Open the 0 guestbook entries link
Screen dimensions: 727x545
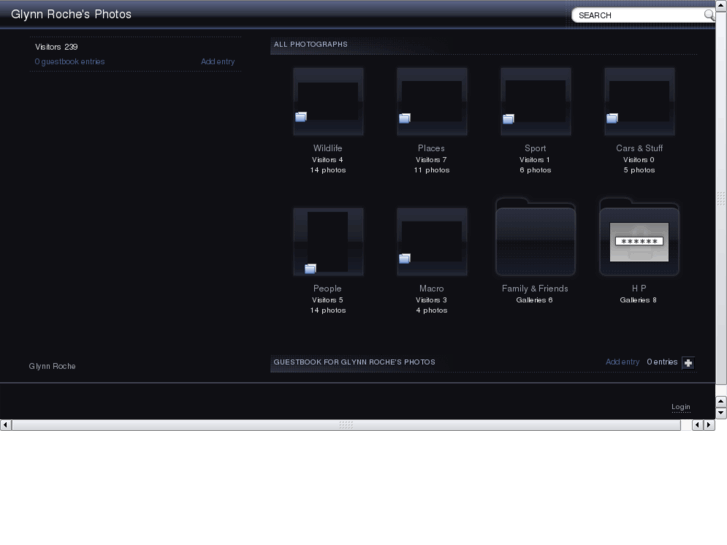[70, 61]
